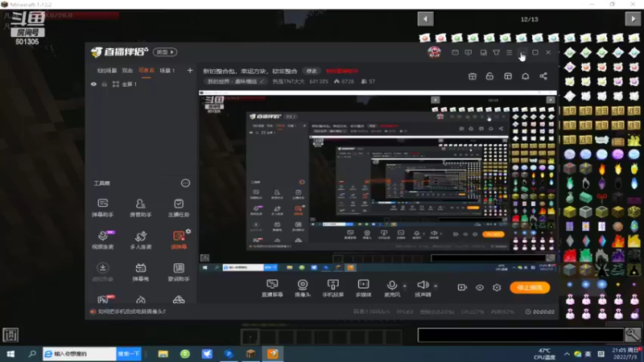
Task: Click the blue taskbar search button
Action: point(129,354)
